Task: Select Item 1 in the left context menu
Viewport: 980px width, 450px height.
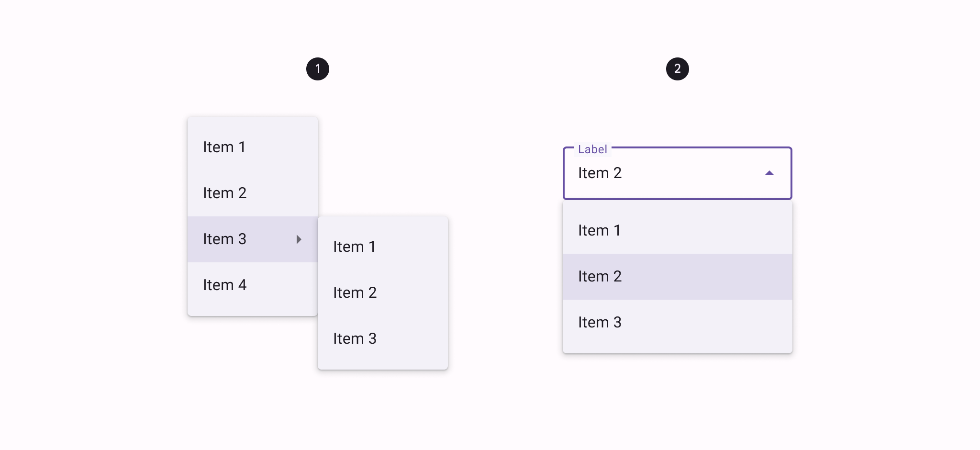Action: click(224, 147)
